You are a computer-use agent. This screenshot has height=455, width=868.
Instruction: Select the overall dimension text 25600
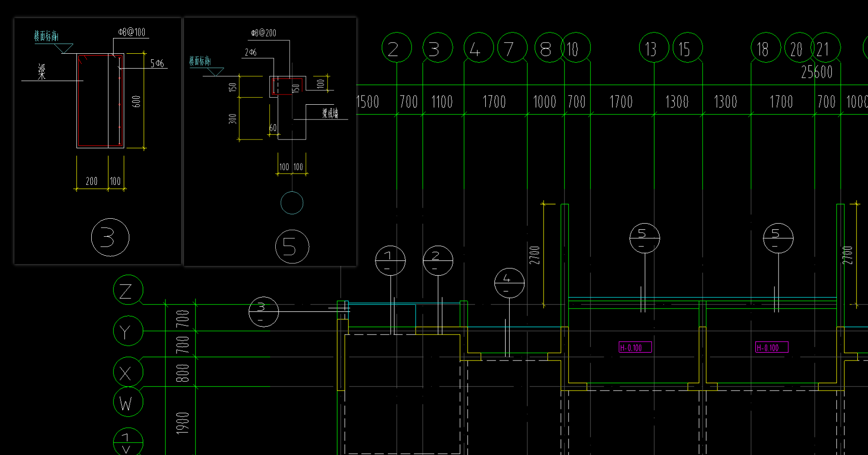817,72
